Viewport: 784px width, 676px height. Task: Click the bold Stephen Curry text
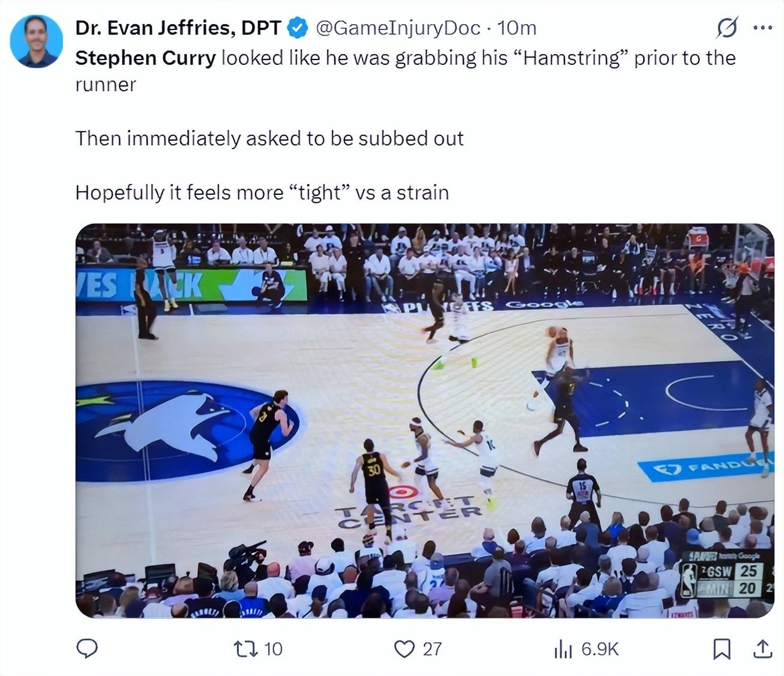145,58
